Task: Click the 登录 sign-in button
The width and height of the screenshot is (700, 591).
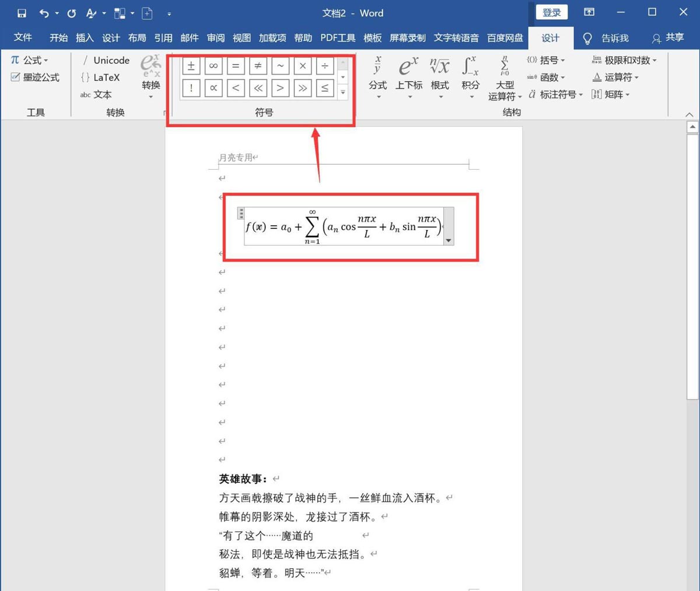Action: [x=551, y=12]
